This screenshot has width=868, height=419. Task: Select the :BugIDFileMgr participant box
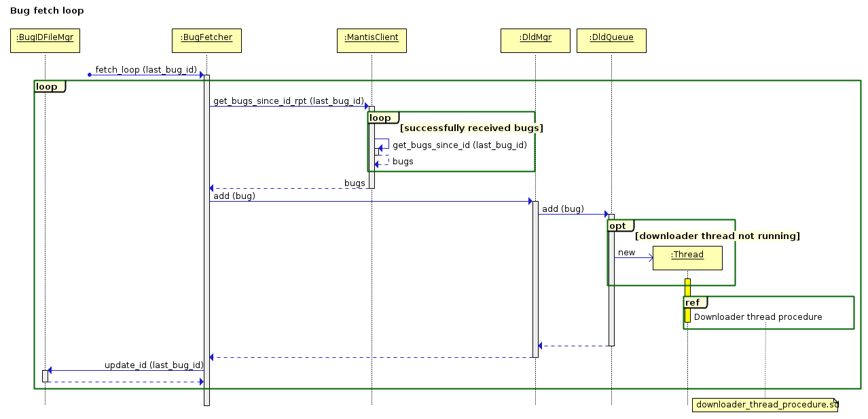coord(44,40)
